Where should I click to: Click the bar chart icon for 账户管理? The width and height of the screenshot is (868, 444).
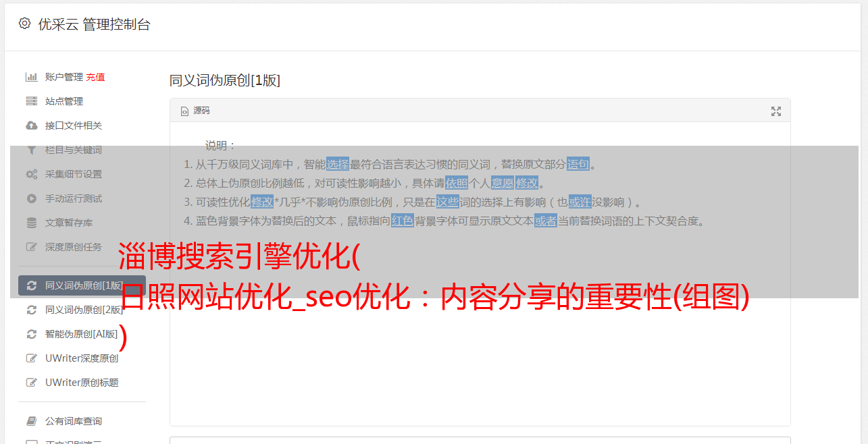click(31, 77)
